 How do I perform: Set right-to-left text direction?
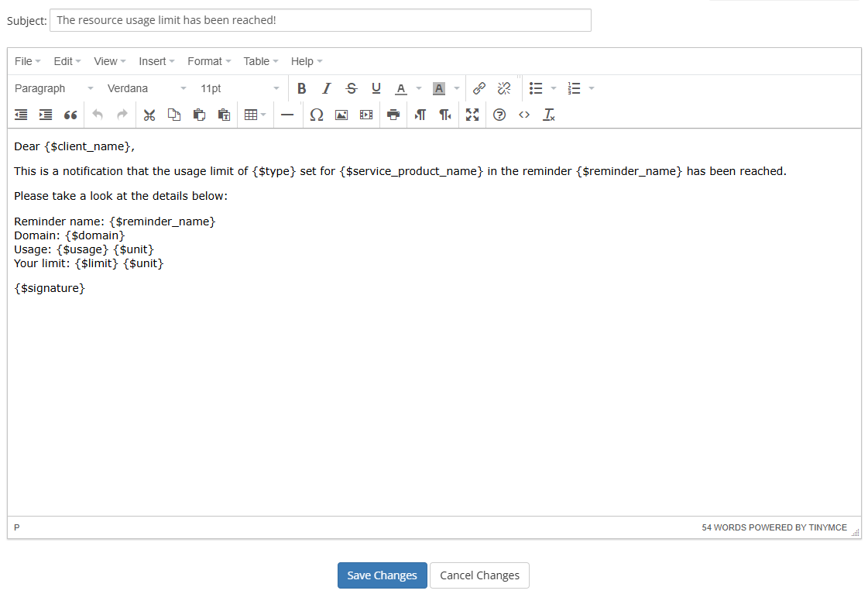pos(445,115)
